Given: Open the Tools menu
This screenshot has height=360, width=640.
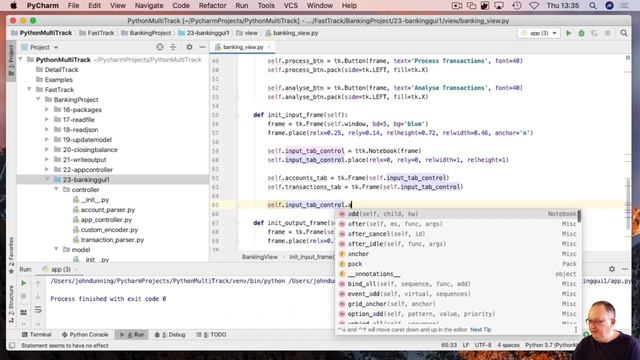Looking at the screenshot, I should coord(266,6).
